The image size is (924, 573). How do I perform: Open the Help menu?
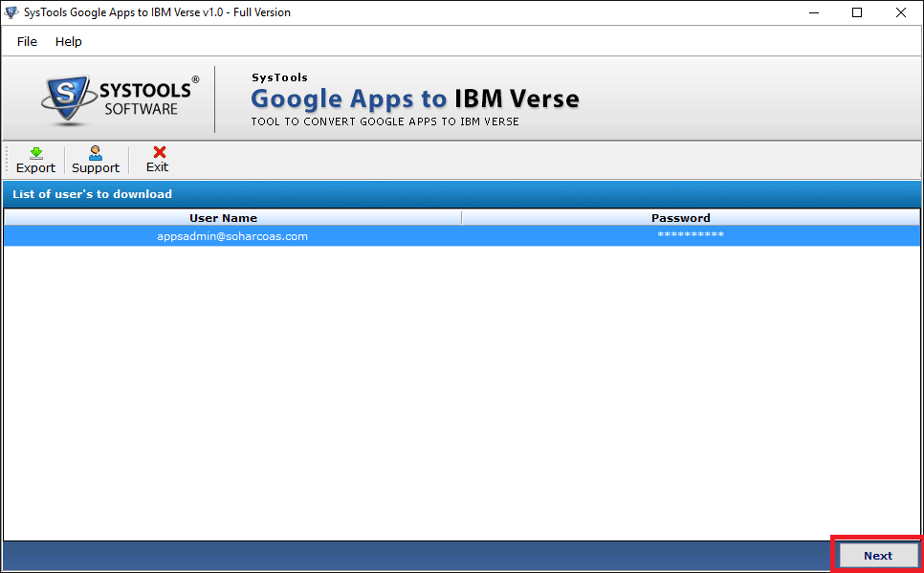(x=68, y=41)
